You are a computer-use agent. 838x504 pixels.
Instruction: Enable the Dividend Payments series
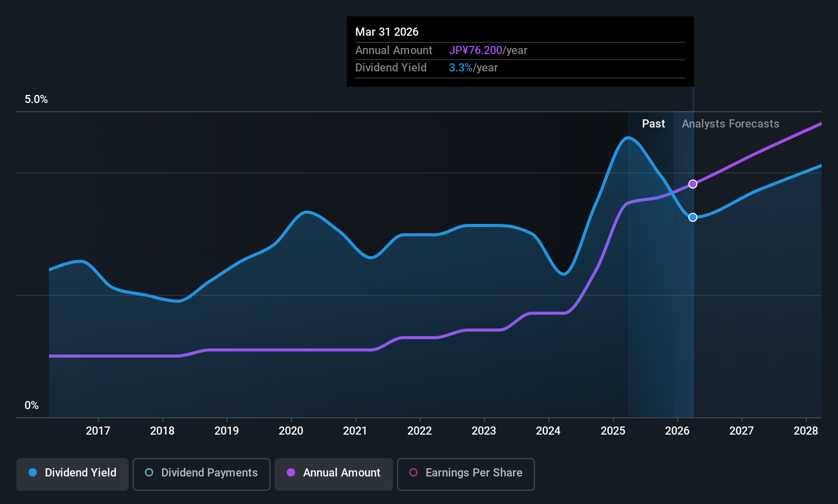201,474
